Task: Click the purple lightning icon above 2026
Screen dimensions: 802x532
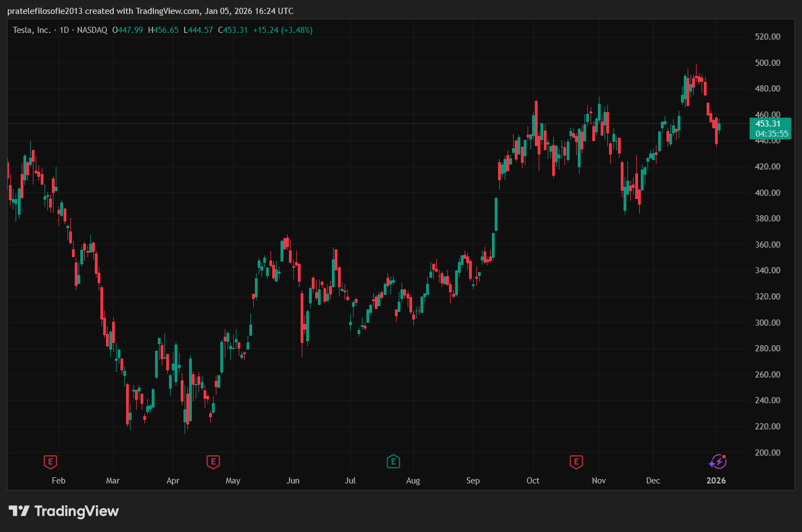Action: coord(717,462)
